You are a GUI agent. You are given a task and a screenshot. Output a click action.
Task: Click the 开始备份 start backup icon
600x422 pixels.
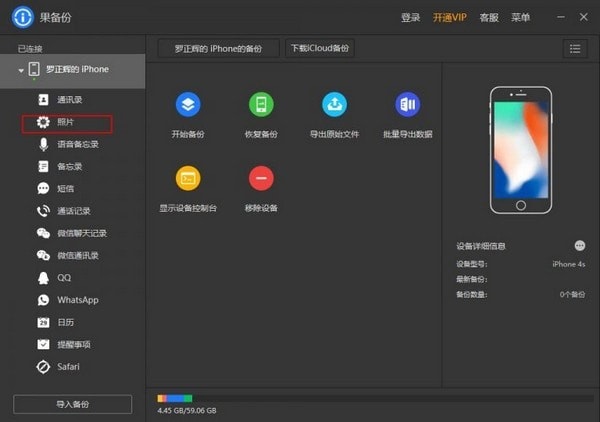[187, 104]
